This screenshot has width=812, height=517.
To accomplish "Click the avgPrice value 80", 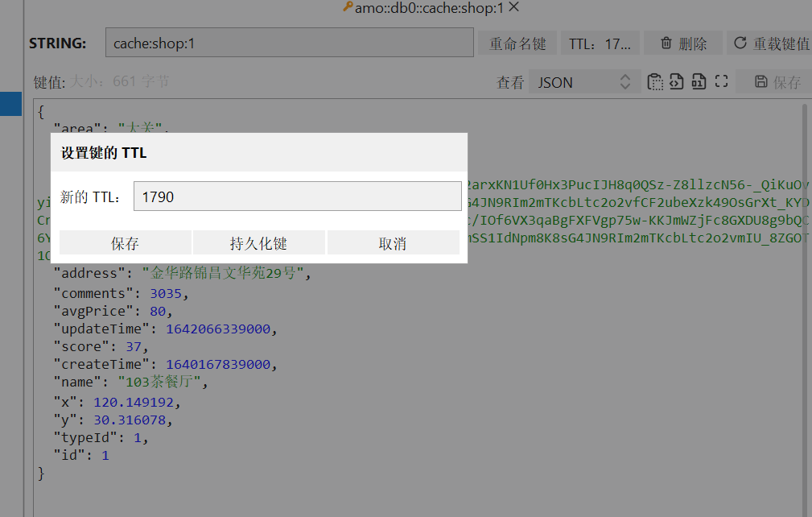I will [158, 312].
